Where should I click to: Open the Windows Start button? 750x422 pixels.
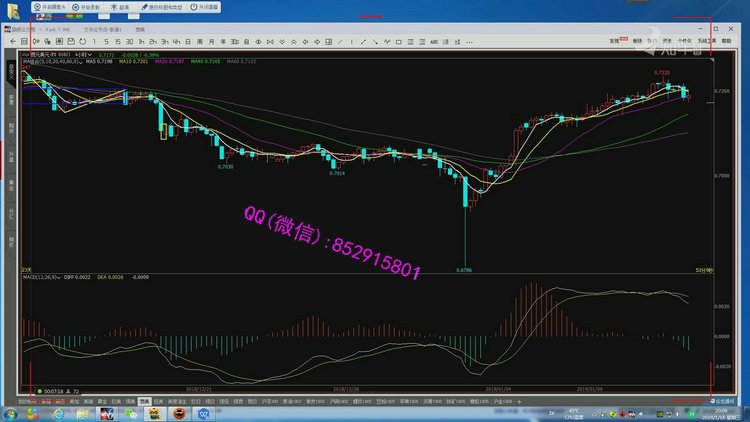tap(12, 413)
